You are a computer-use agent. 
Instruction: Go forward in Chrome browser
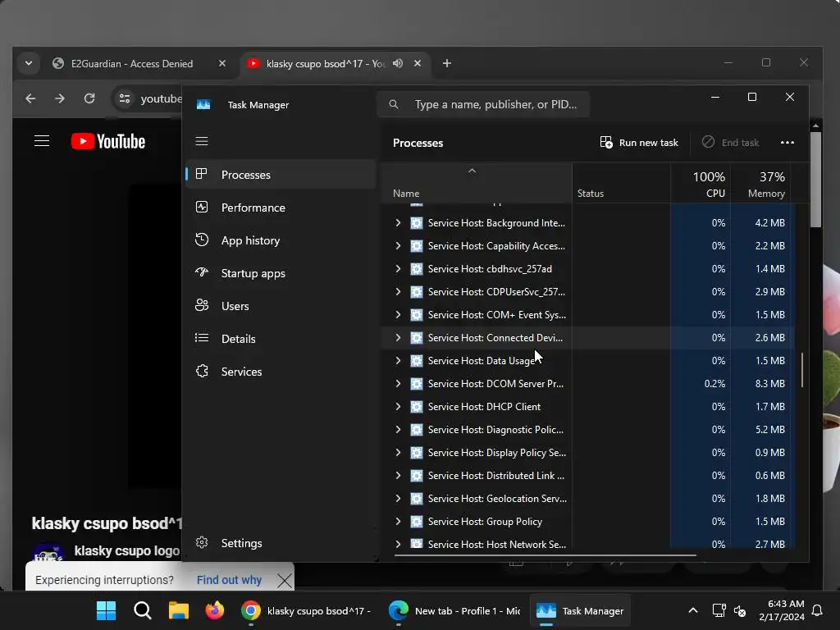click(60, 98)
